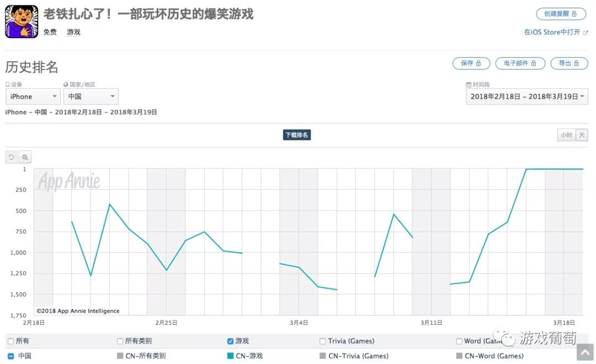Expand the date range dropdown
596x364 pixels.
pyautogui.click(x=526, y=97)
